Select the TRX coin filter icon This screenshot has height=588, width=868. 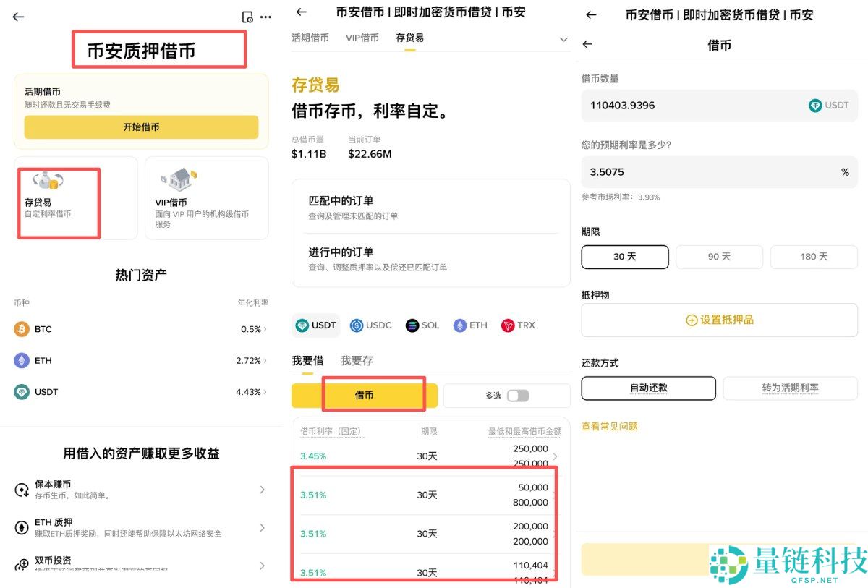click(509, 325)
